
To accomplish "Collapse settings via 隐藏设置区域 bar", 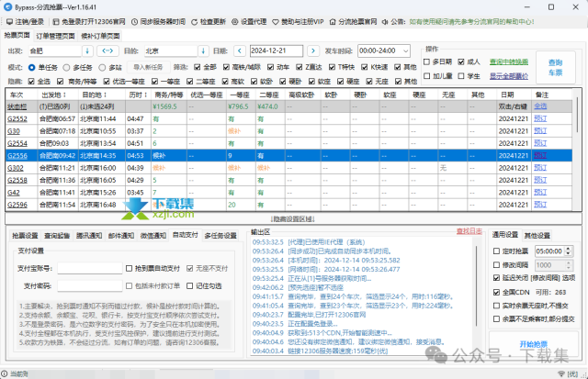I will 293,218.
